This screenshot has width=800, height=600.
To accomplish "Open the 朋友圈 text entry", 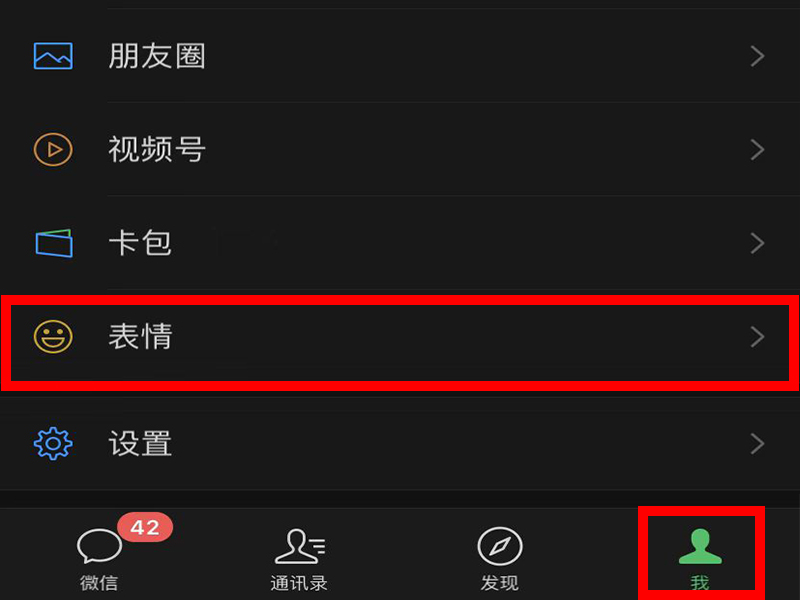I will click(x=157, y=56).
